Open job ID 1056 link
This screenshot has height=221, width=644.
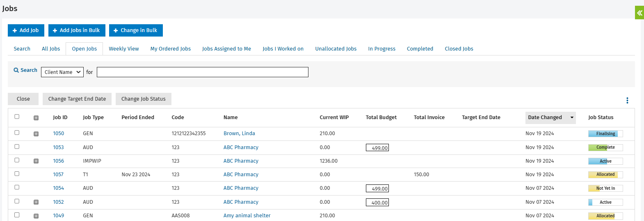coord(59,161)
